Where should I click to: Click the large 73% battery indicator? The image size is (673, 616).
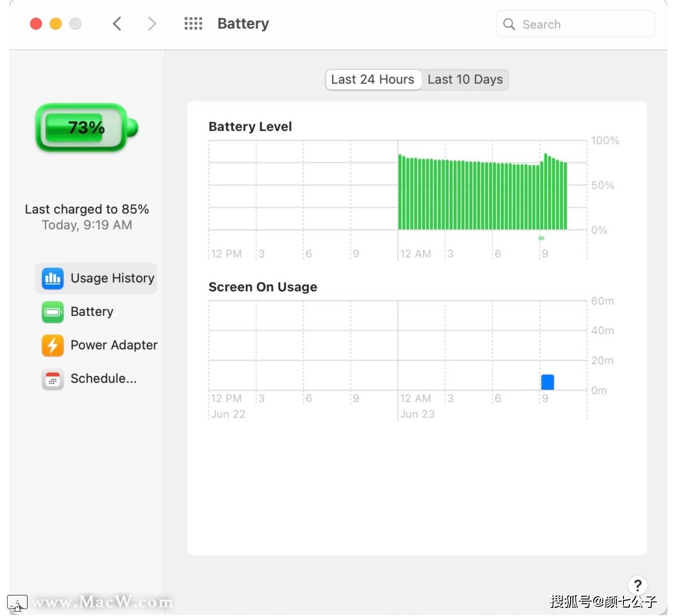coord(86,128)
